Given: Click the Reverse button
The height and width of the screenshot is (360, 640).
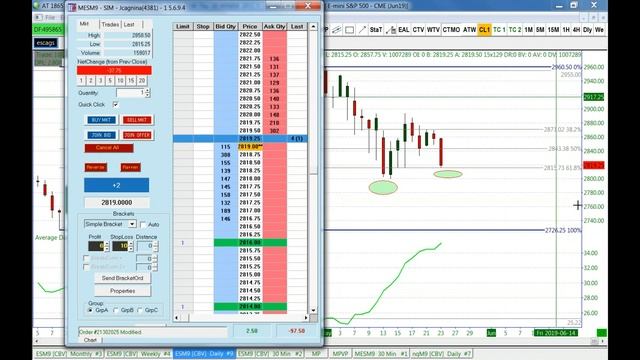Looking at the screenshot, I should tap(96, 167).
